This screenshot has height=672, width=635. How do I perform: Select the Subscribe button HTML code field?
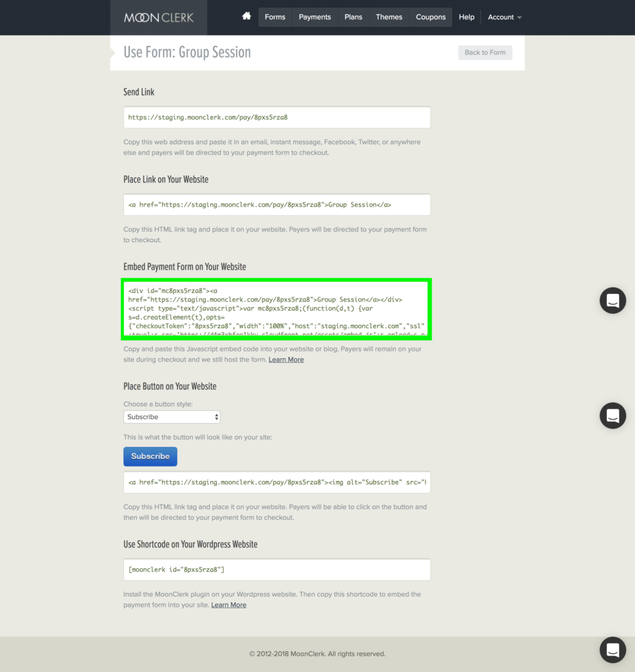pyautogui.click(x=277, y=482)
